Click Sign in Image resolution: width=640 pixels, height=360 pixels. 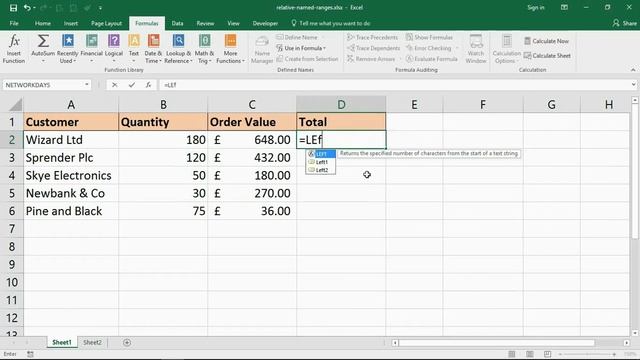(x=536, y=7)
